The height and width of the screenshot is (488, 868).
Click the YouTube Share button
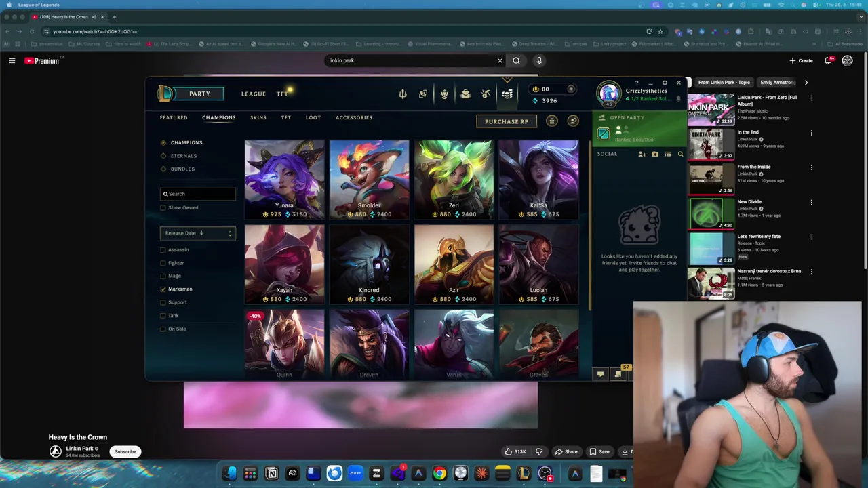click(x=566, y=451)
